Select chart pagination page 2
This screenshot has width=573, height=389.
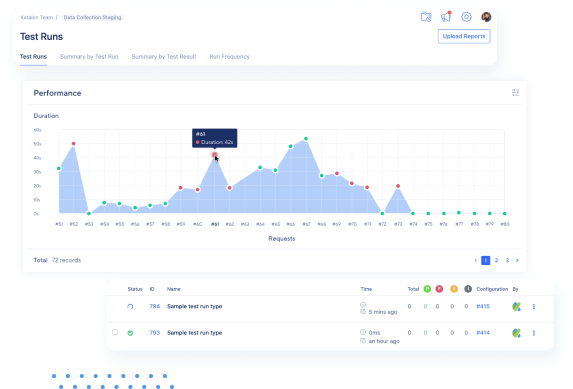coord(496,260)
